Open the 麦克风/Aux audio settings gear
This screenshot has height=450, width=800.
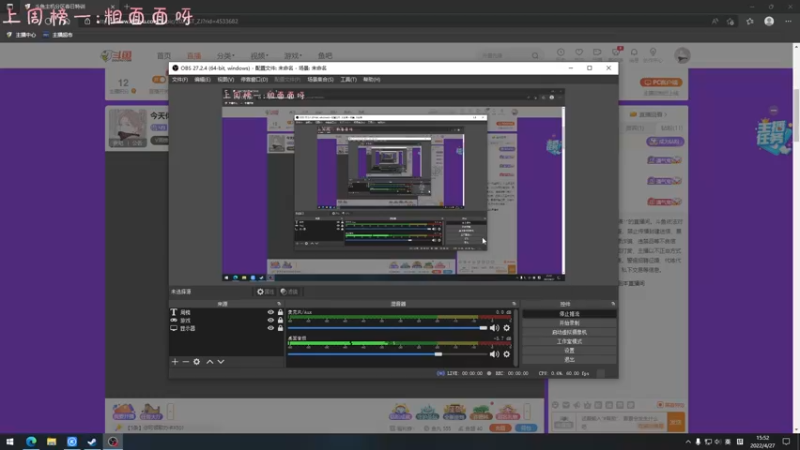click(507, 328)
